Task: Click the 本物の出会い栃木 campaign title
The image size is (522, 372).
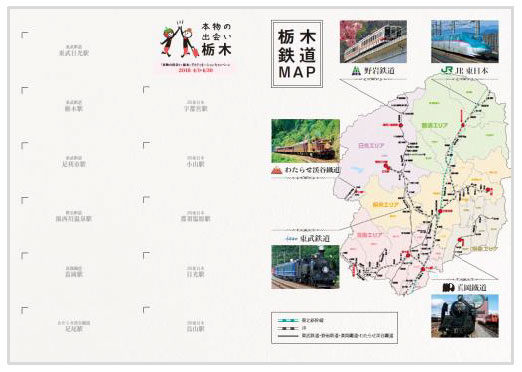Action: [217, 39]
